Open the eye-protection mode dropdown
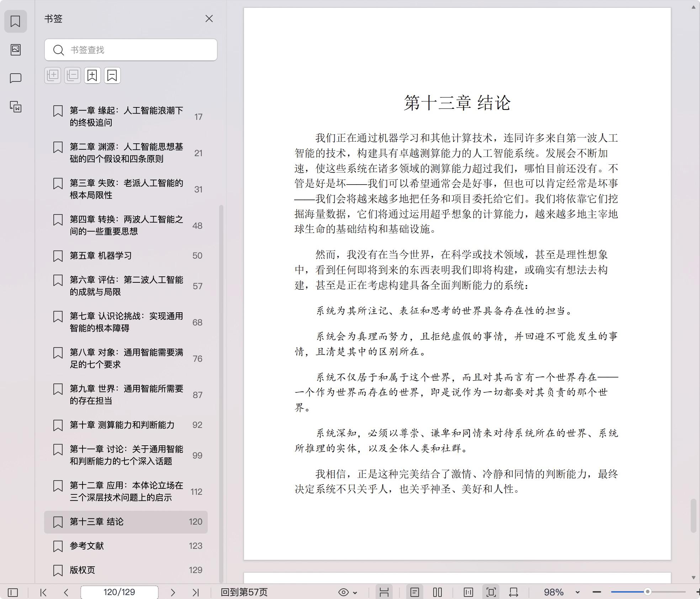 point(348,592)
